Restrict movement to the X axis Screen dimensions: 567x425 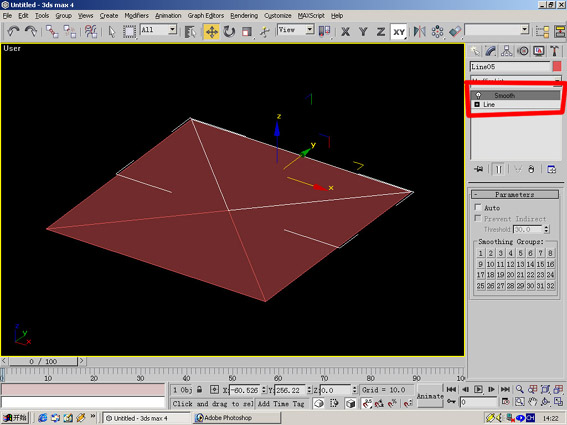[x=345, y=32]
